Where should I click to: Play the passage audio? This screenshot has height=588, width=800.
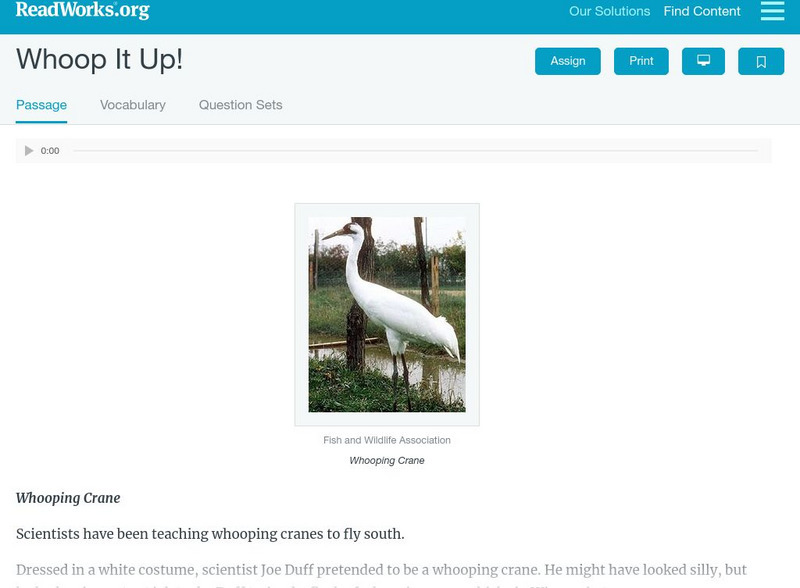[x=29, y=151]
